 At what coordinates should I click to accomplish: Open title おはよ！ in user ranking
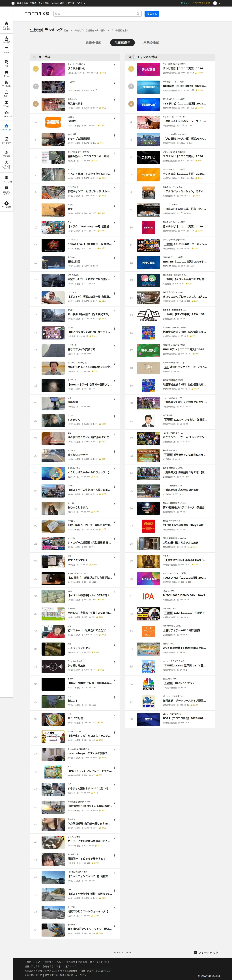tap(72, 700)
